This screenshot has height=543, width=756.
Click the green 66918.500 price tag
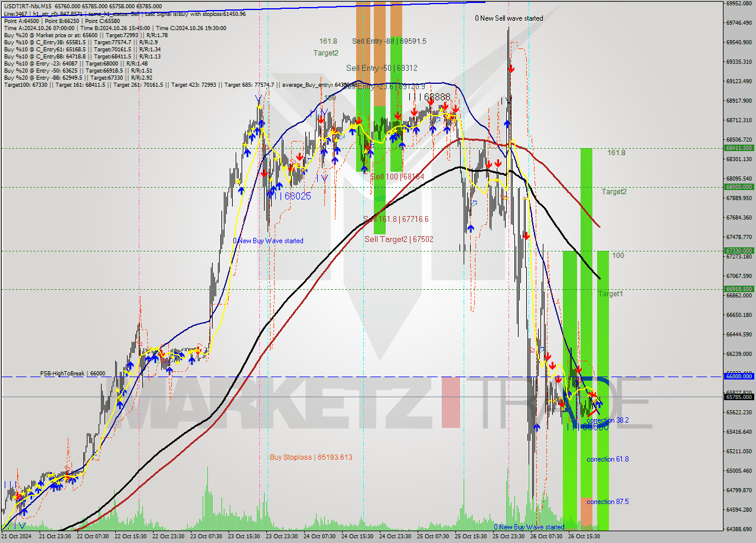(738, 289)
